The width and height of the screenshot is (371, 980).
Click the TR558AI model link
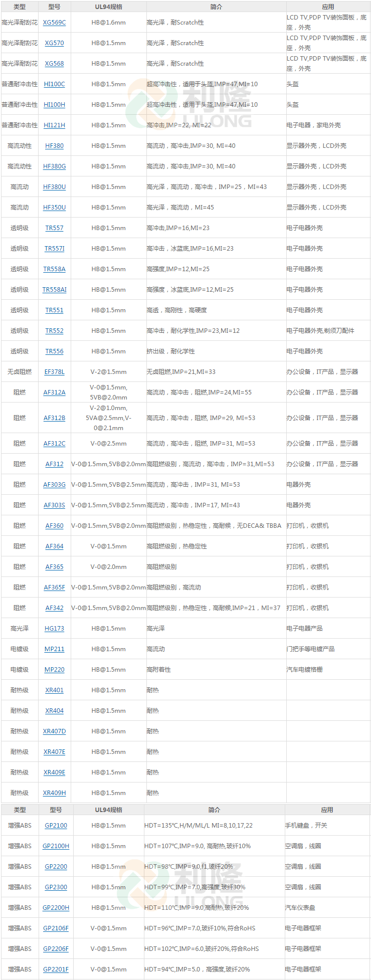pyautogui.click(x=54, y=290)
